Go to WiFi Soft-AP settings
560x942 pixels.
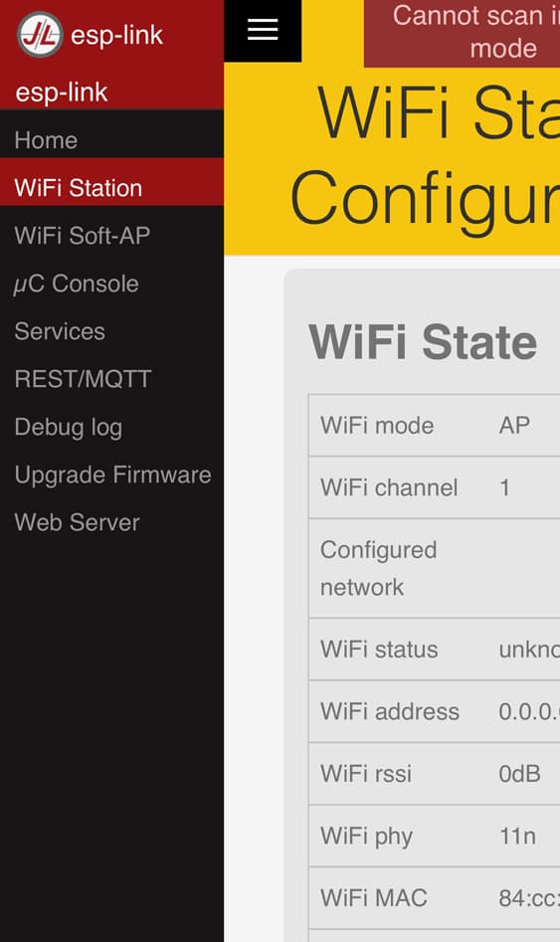[111, 236]
